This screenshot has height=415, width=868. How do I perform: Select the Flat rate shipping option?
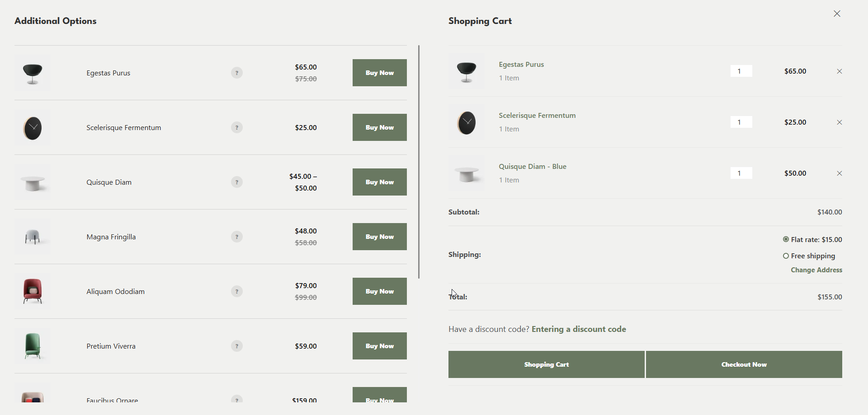[x=786, y=239]
